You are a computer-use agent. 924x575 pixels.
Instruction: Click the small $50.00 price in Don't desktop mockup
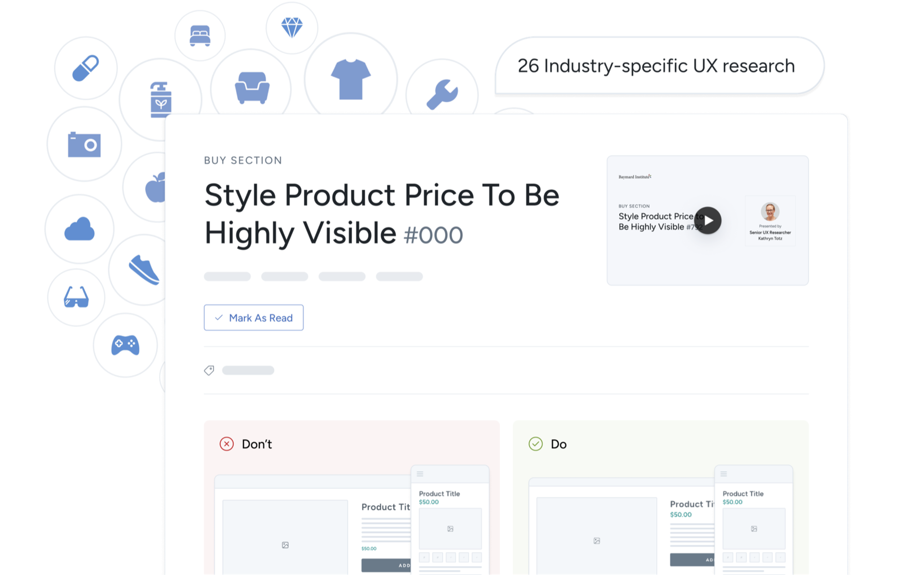369,548
